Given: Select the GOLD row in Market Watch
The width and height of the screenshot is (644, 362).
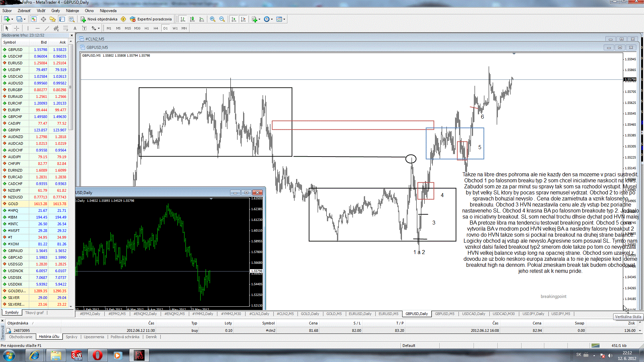Looking at the screenshot, I should pos(13,204).
